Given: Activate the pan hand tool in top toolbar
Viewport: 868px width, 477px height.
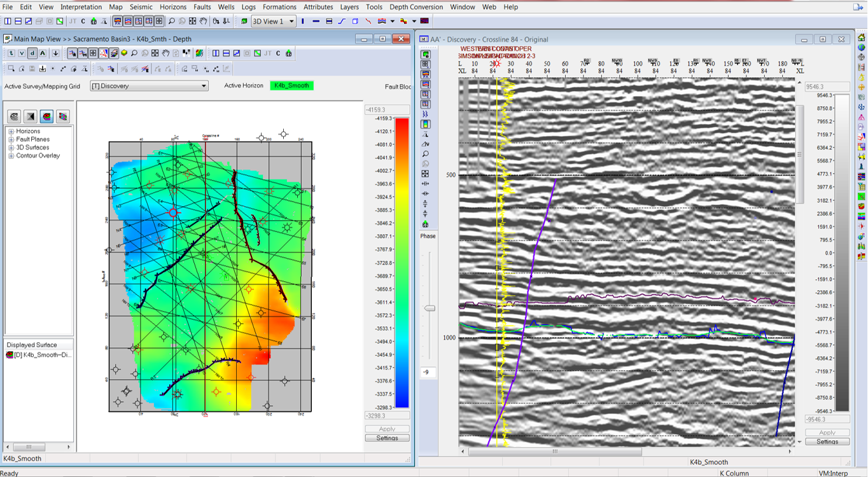Looking at the screenshot, I should 203,21.
